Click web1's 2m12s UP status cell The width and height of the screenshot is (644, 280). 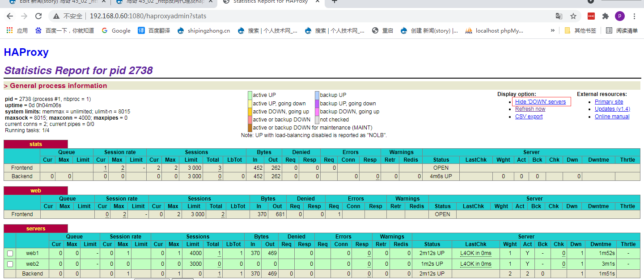point(432,253)
